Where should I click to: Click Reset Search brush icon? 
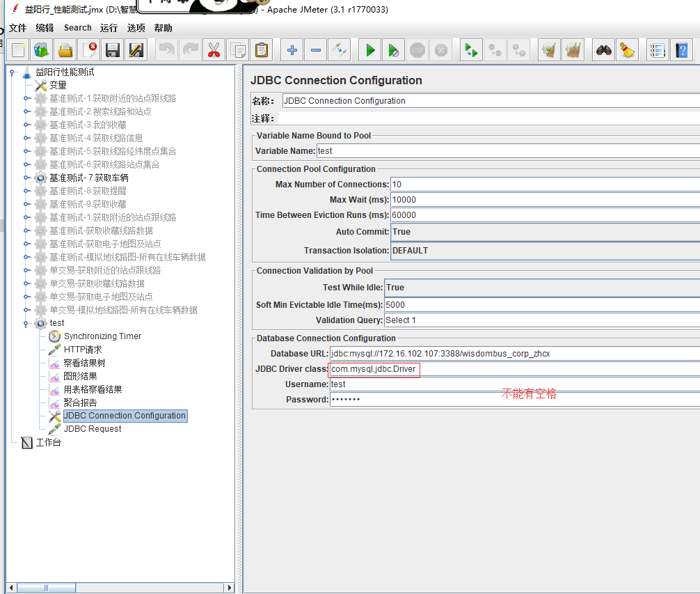click(627, 50)
